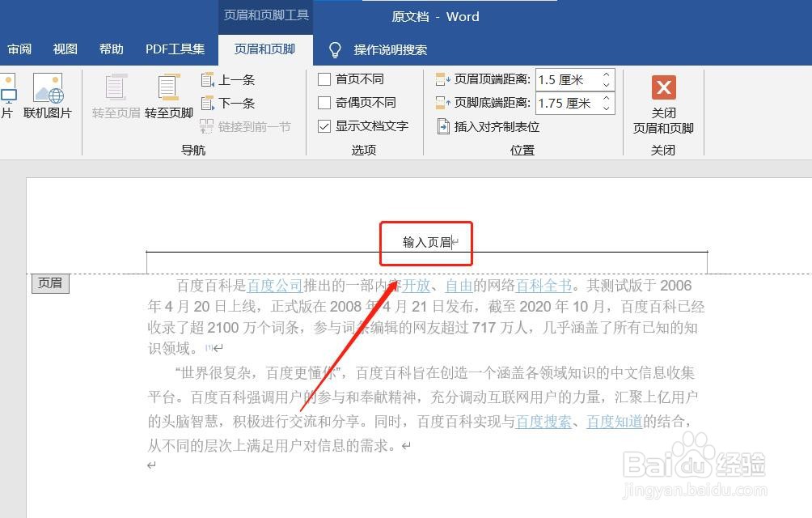The height and width of the screenshot is (518, 812).
Task: Click Insert Alignment Tab (插入对齐制表位)
Action: [488, 126]
